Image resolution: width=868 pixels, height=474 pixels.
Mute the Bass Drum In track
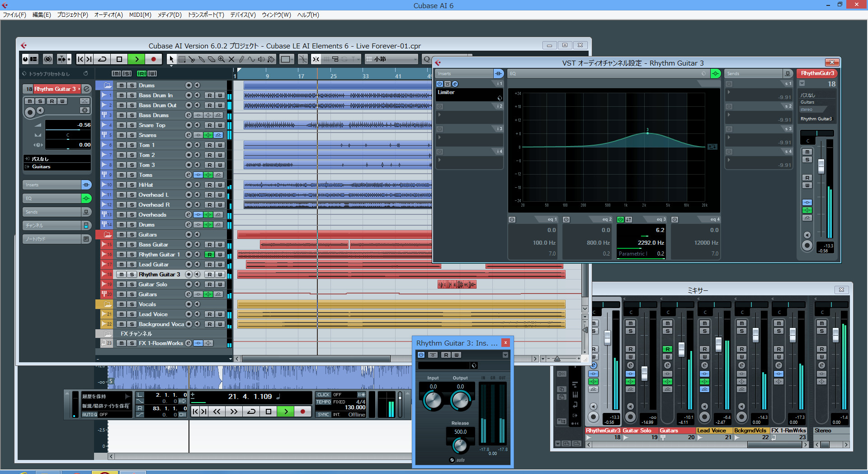click(x=121, y=95)
